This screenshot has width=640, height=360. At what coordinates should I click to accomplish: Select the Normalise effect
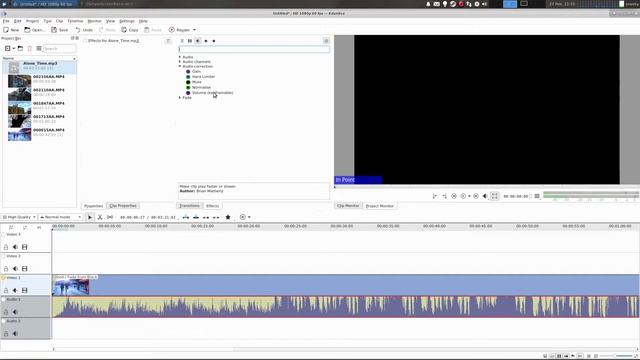201,87
